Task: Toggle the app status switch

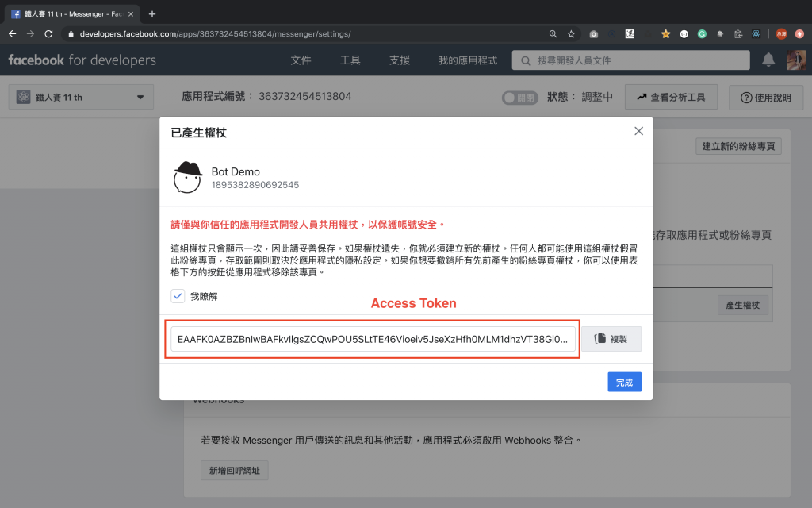Action: (x=519, y=98)
